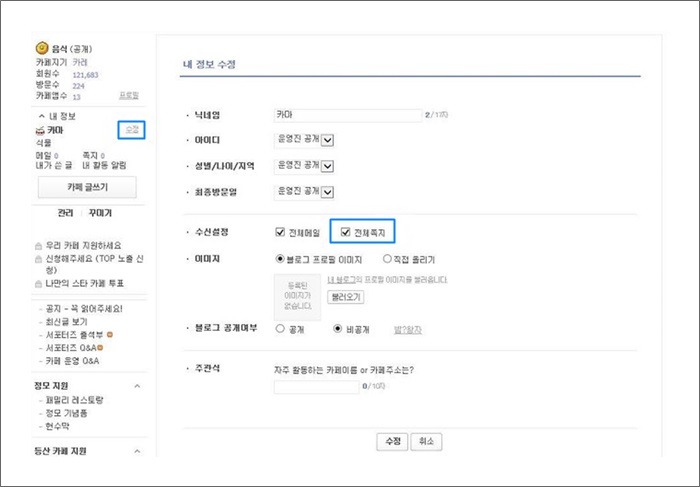Screen dimensions: 700x487
Task: Collapse the 정모 지원 section
Action: tap(137, 386)
